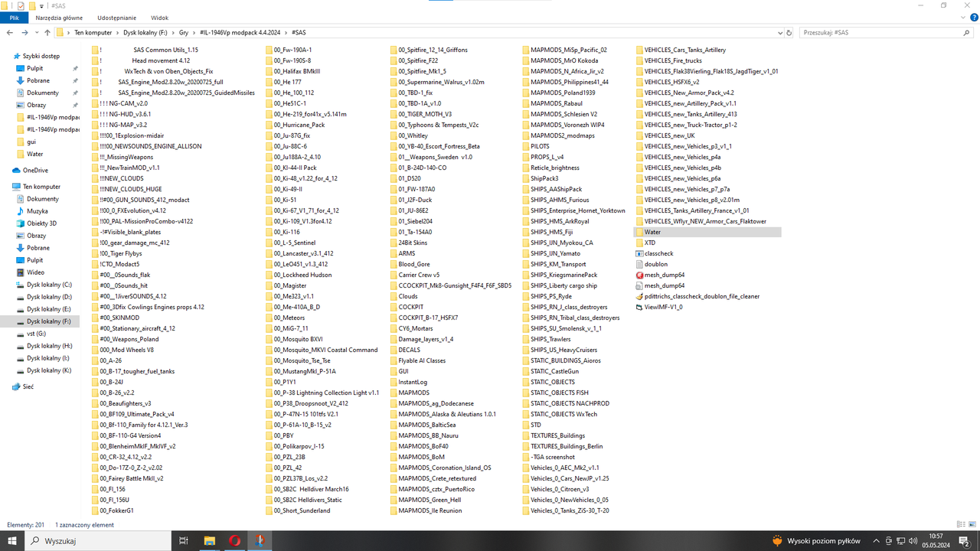Open the Narzędzia główne ribbon tab
Image resolution: width=980 pixels, height=551 pixels.
[57, 17]
